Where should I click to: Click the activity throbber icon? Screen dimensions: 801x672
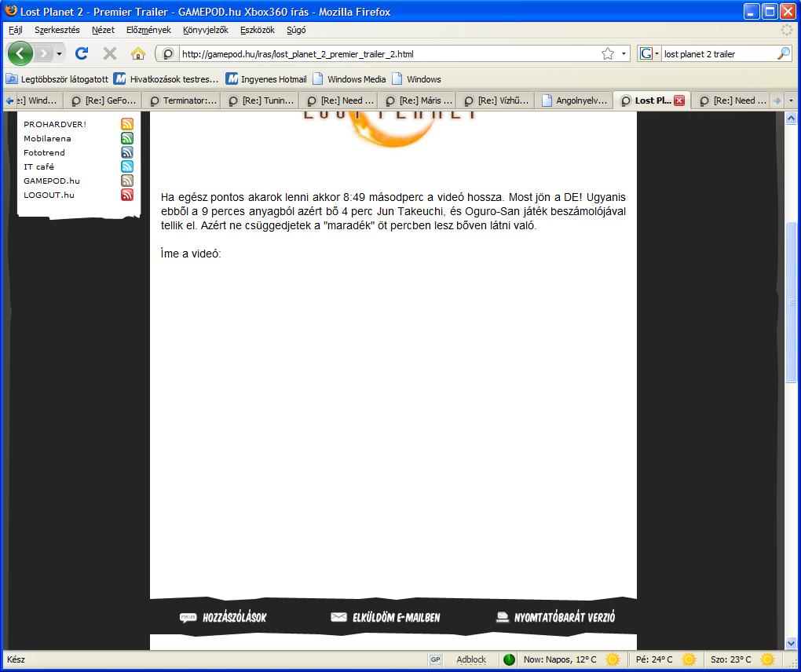pos(787,30)
